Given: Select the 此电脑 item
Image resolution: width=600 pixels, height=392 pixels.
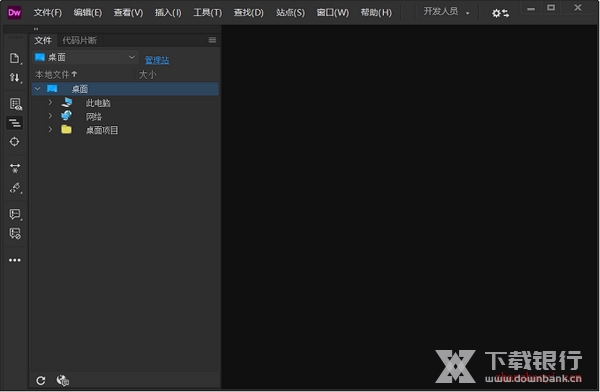Looking at the screenshot, I should [x=98, y=103].
